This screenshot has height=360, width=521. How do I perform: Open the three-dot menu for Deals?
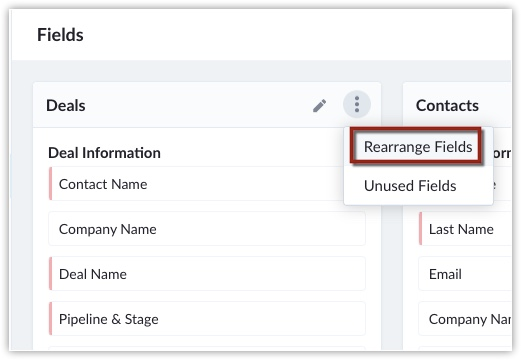(357, 105)
